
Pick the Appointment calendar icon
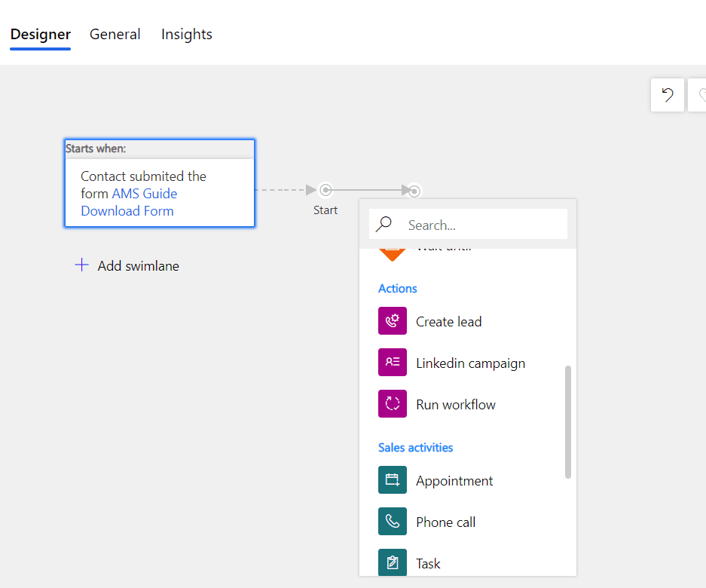[392, 480]
